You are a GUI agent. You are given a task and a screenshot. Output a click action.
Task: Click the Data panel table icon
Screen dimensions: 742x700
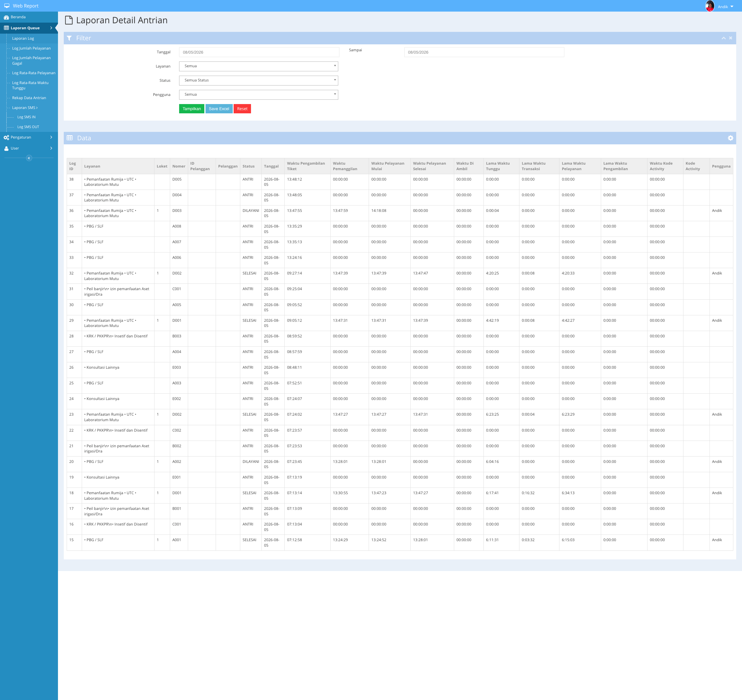pyautogui.click(x=70, y=138)
